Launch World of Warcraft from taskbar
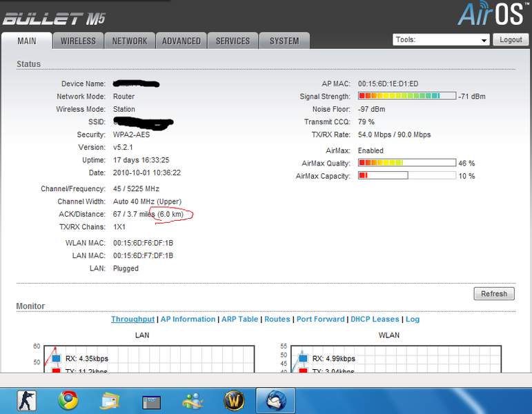Image resolution: width=532 pixels, height=414 pixels. [234, 401]
